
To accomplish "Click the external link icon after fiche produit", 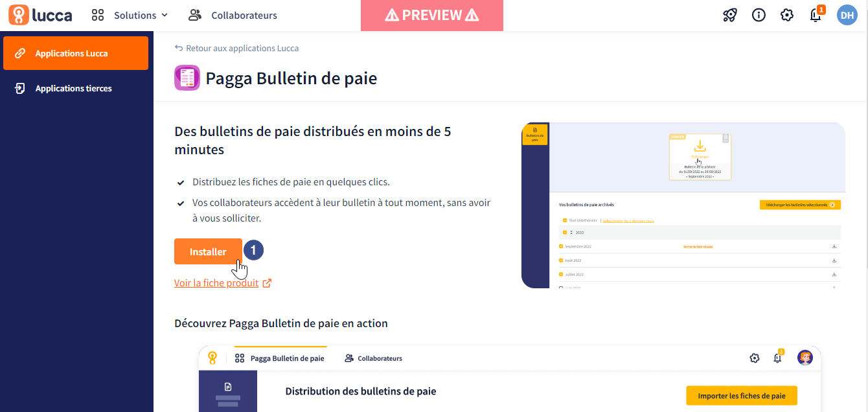I will [267, 283].
